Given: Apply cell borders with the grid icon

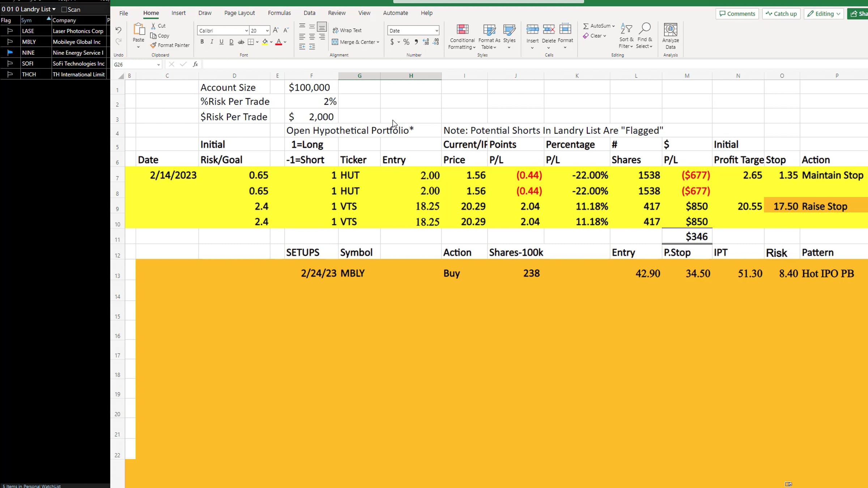Looking at the screenshot, I should click(x=251, y=42).
